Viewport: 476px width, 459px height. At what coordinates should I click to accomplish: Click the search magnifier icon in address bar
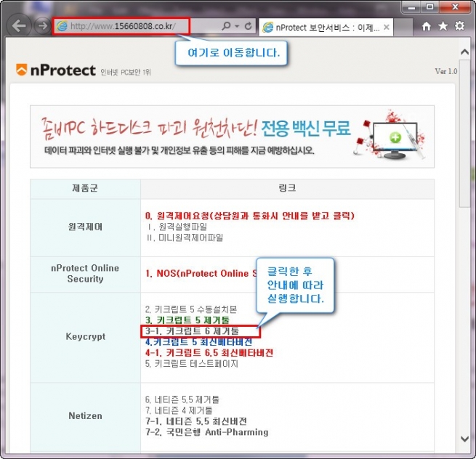click(226, 26)
